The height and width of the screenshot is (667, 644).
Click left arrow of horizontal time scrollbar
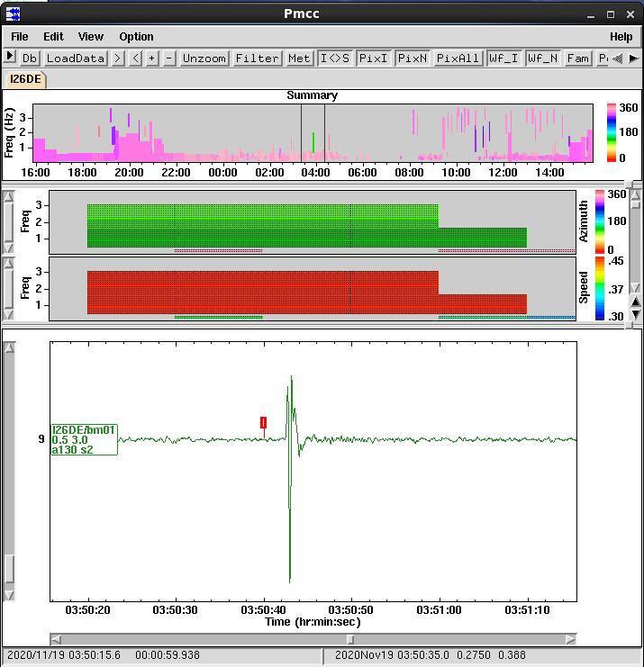point(56,639)
